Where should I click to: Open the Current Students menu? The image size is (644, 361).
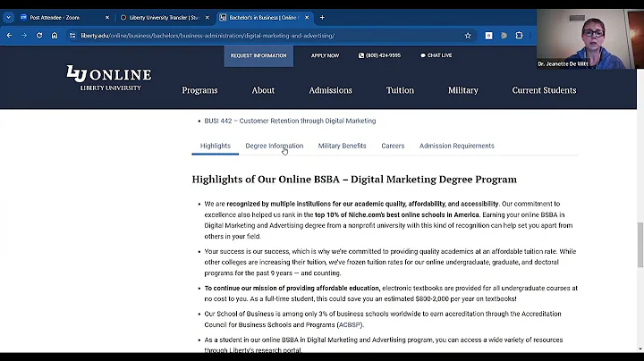(544, 90)
